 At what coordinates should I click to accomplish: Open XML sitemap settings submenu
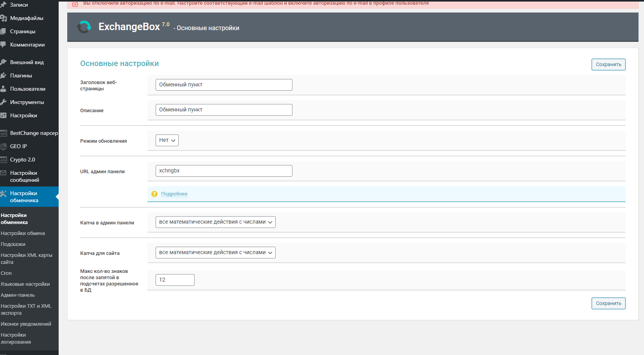[x=26, y=258]
